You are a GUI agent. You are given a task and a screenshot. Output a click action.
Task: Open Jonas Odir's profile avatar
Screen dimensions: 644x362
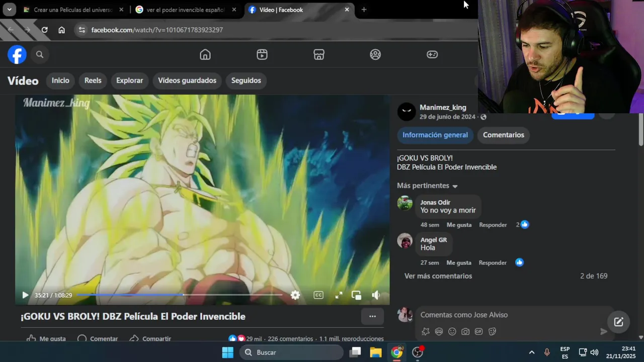click(405, 203)
